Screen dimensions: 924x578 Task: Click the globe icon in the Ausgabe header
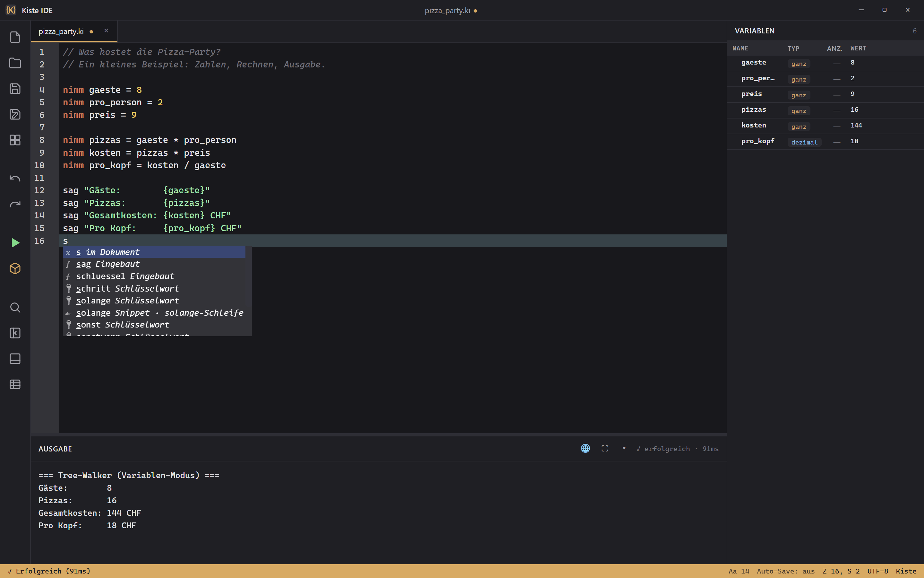585,448
